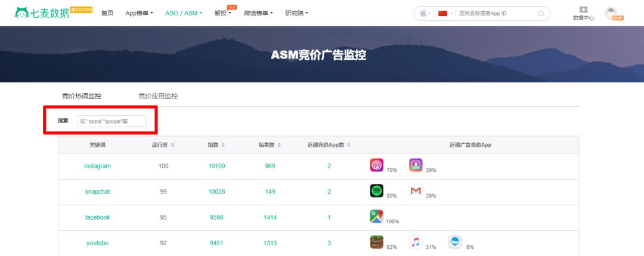This screenshot has width=644, height=256.
Task: Click facebook index value 9598
Action: pyautogui.click(x=216, y=217)
